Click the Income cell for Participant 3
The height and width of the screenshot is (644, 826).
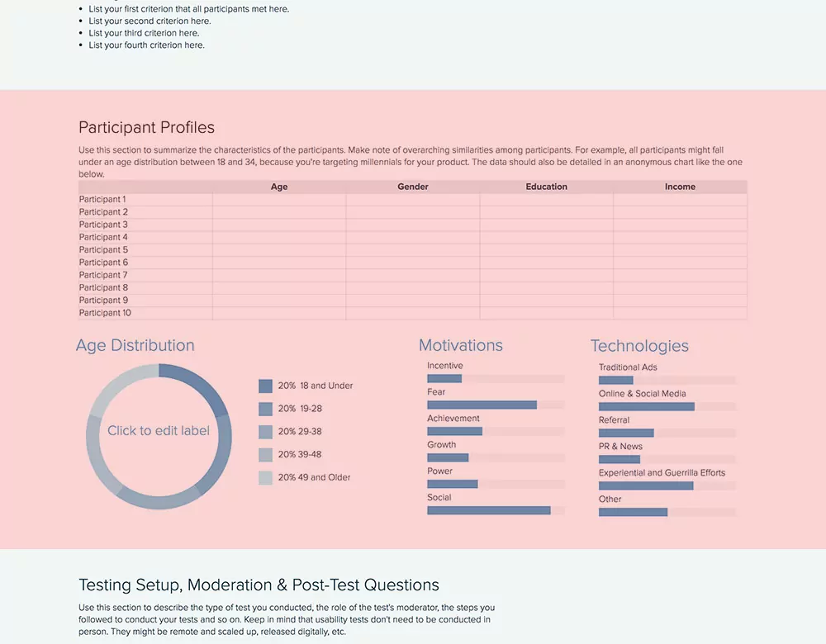pyautogui.click(x=679, y=224)
